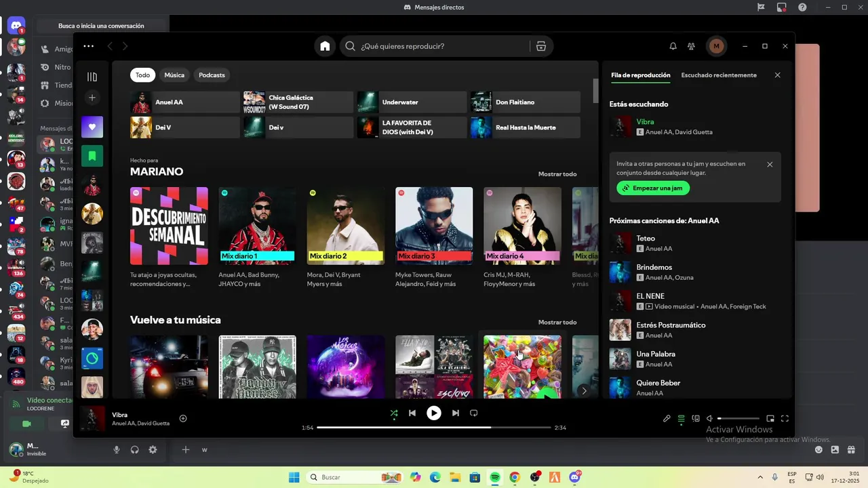The height and width of the screenshot is (488, 868).
Task: Open Spotify from the Windows taskbar
Action: pos(494,477)
